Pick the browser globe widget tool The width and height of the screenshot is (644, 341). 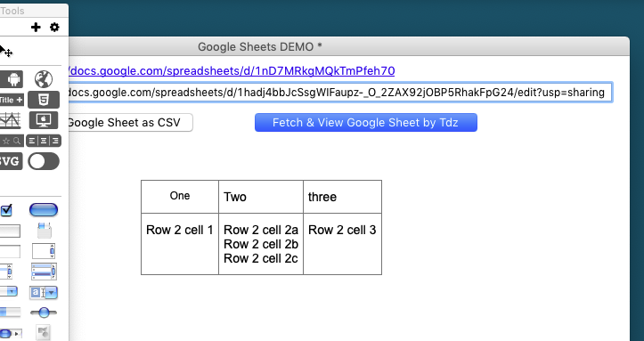pyautogui.click(x=43, y=79)
